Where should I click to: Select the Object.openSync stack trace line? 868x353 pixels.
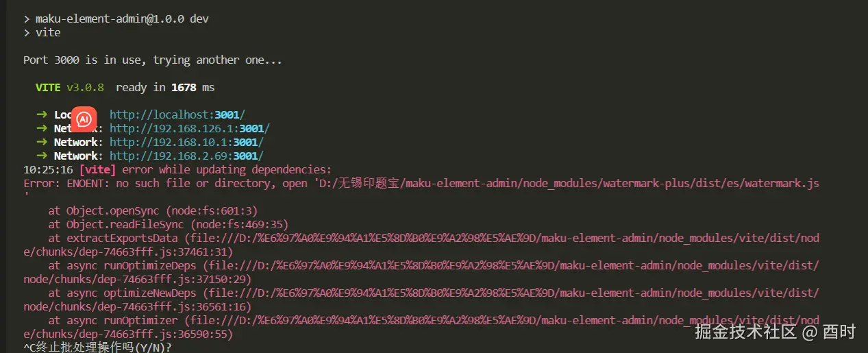pyautogui.click(x=153, y=211)
